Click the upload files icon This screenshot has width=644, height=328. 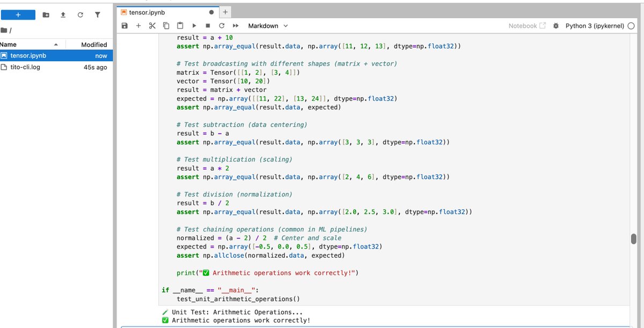63,15
